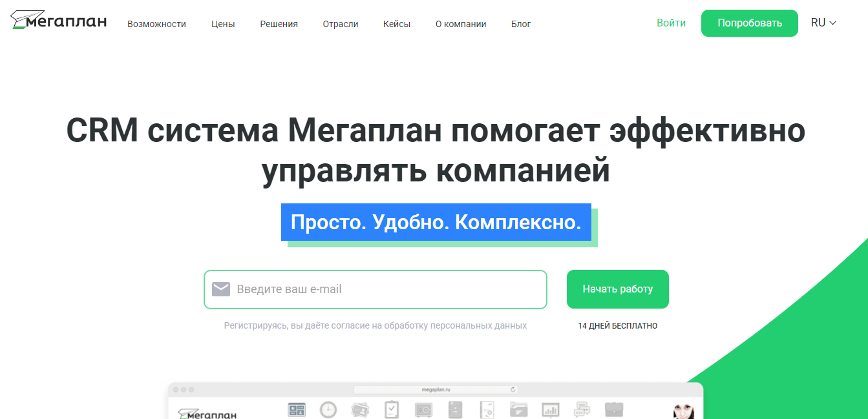868x419 pixels.
Task: Click the e-mail input field
Action: pos(375,289)
